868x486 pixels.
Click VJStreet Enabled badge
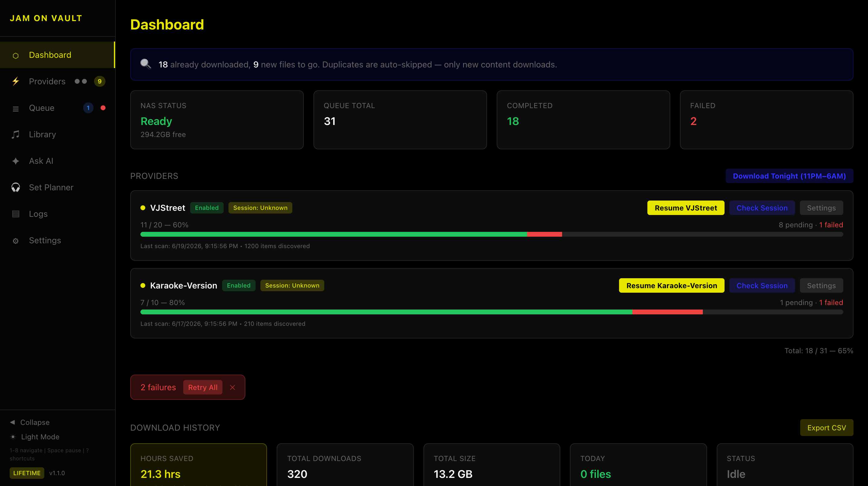(x=207, y=208)
